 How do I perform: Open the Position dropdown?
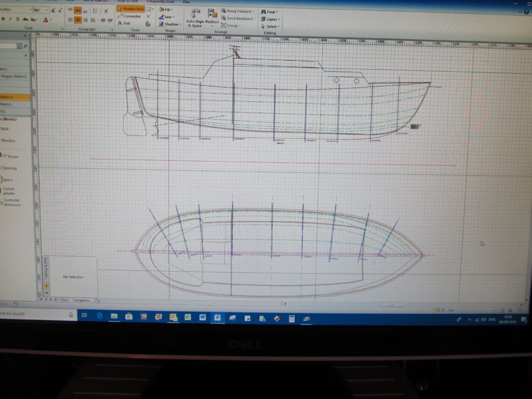click(212, 19)
